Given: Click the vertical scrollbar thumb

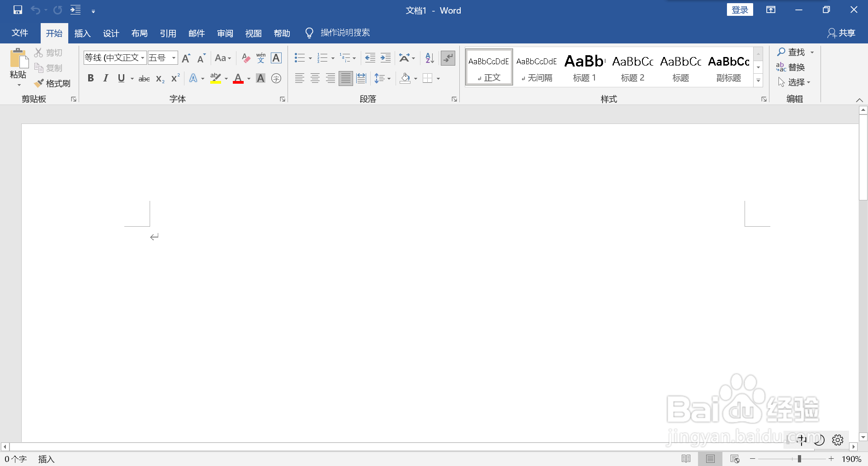Looking at the screenshot, I should (x=863, y=157).
